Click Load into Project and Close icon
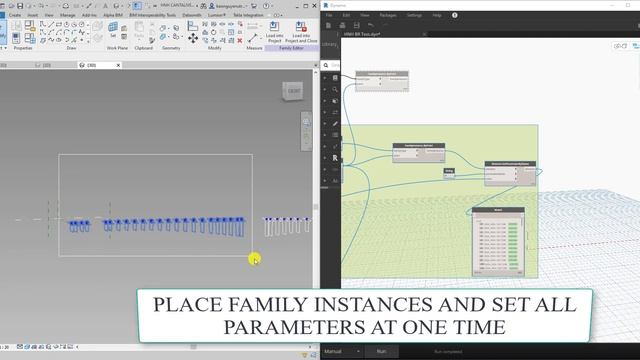This screenshot has width=640, height=360. (x=301, y=27)
